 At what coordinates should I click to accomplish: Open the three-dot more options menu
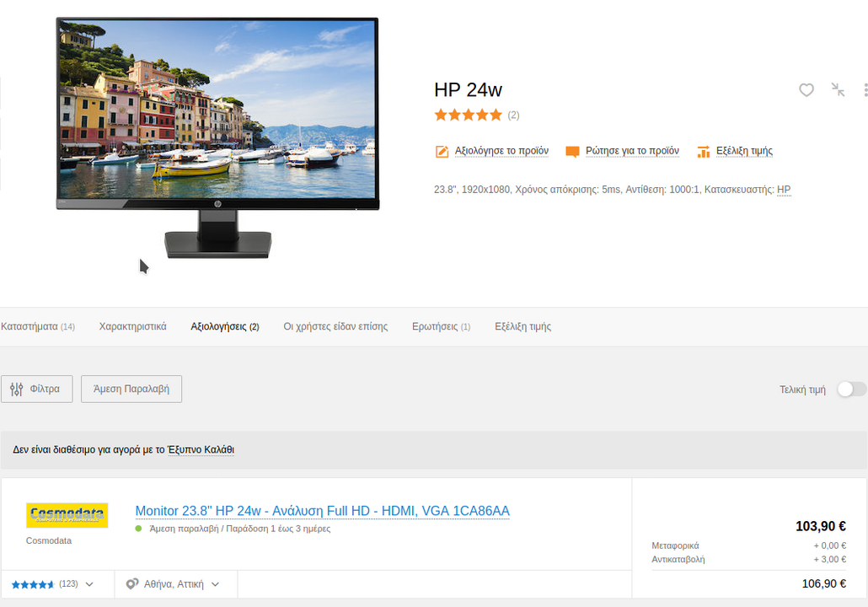tap(865, 89)
